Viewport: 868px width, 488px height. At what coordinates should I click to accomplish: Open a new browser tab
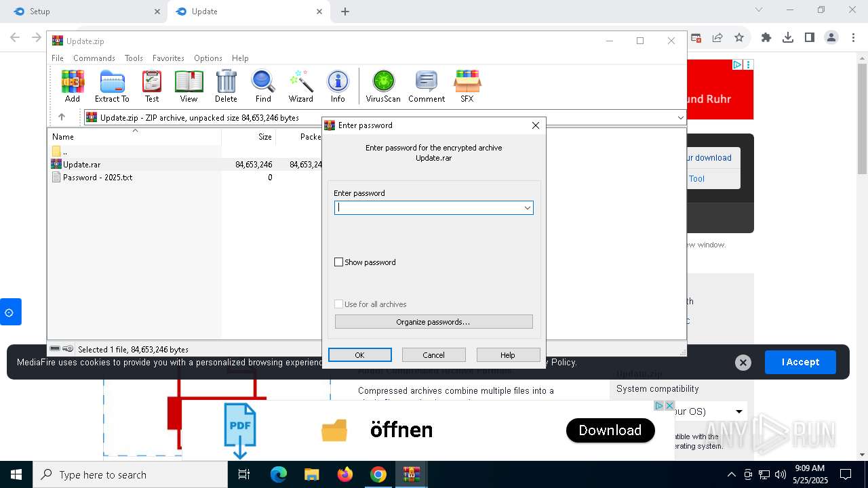tap(345, 12)
